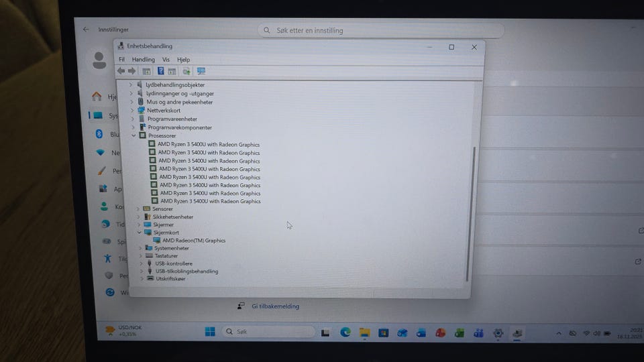The width and height of the screenshot is (644, 362).
Task: Launch Microsoft Edge from the taskbar
Action: click(x=345, y=332)
